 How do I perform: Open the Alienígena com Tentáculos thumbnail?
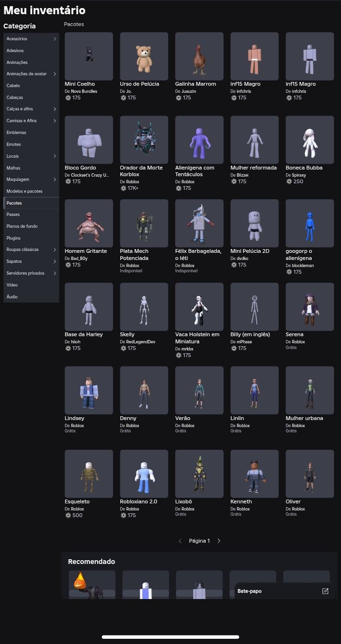click(x=199, y=140)
